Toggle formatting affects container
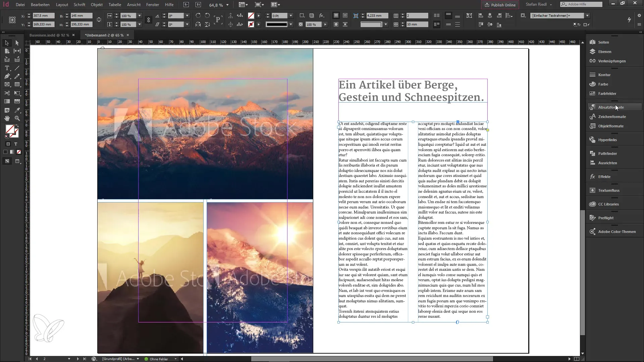 pos(8,144)
